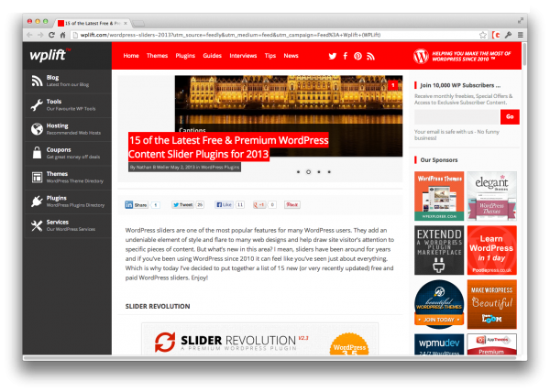Click the Google +1 button
Screen dimensions: 550x392
pyautogui.click(x=259, y=205)
